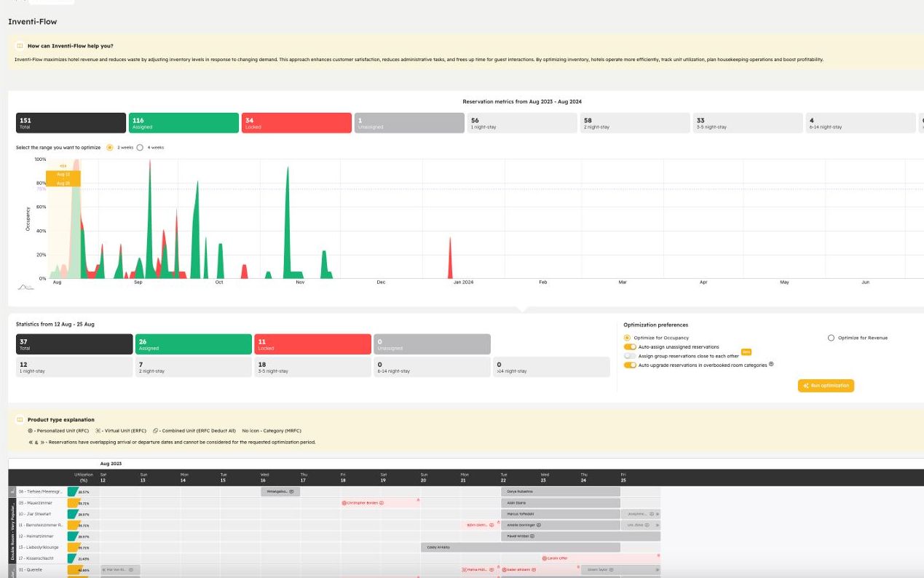The width and height of the screenshot is (924, 578).
Task: Click the unit icon on Amelie Dominger reservation
Action: point(538,525)
